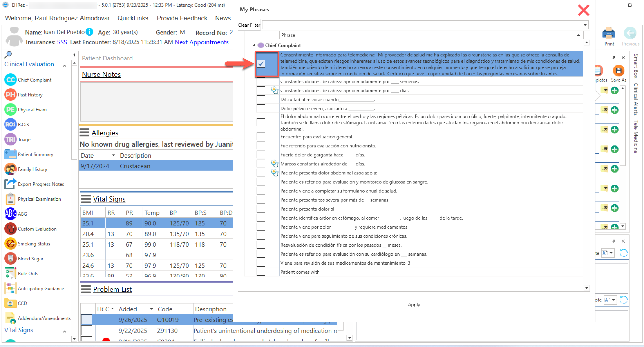Open the Provide Feedback menu
This screenshot has width=644, height=347.
pyautogui.click(x=182, y=18)
